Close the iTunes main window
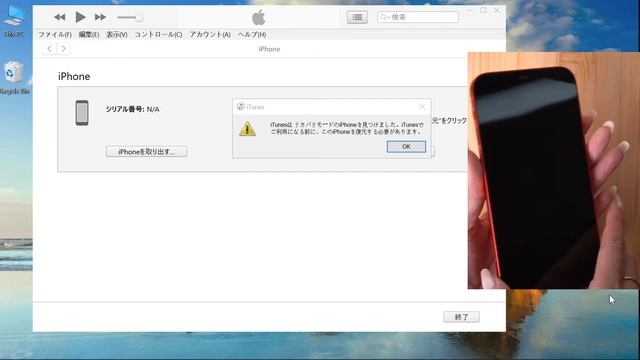Image resolution: width=640 pixels, height=360 pixels. pos(497,10)
